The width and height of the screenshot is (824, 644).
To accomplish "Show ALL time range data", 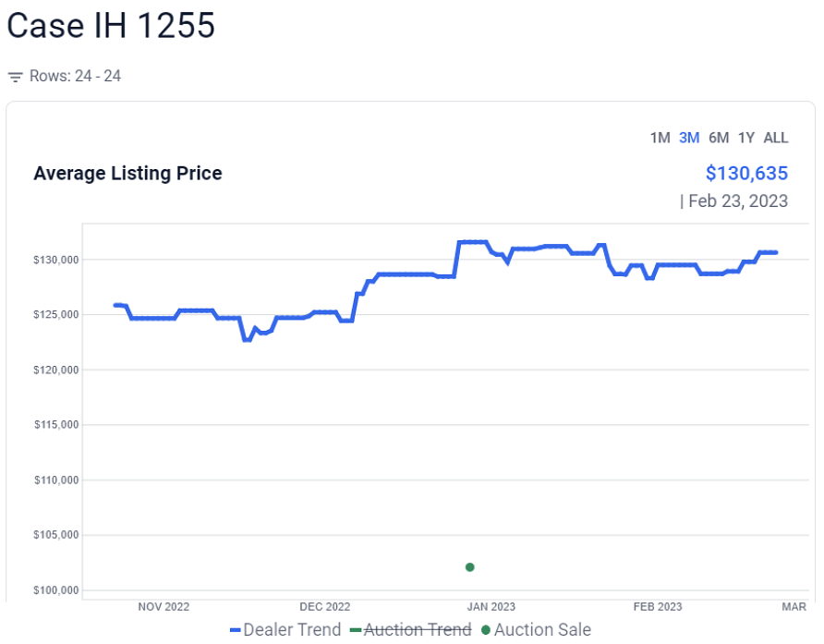I will tap(776, 138).
